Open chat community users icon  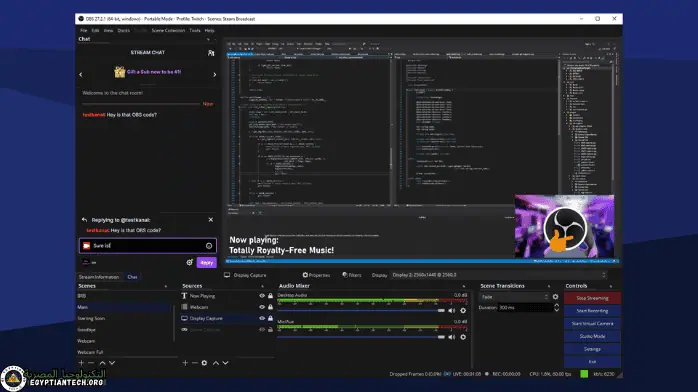tap(211, 53)
